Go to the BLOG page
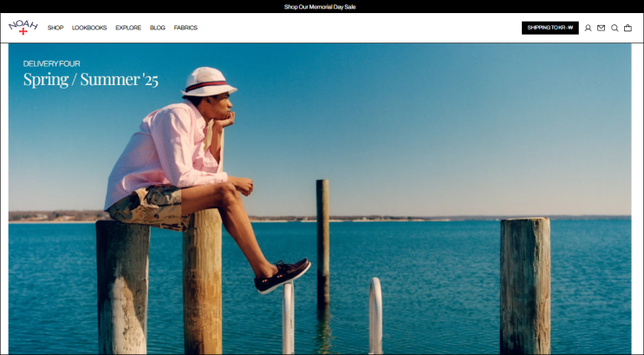The width and height of the screenshot is (644, 355). pyautogui.click(x=157, y=28)
